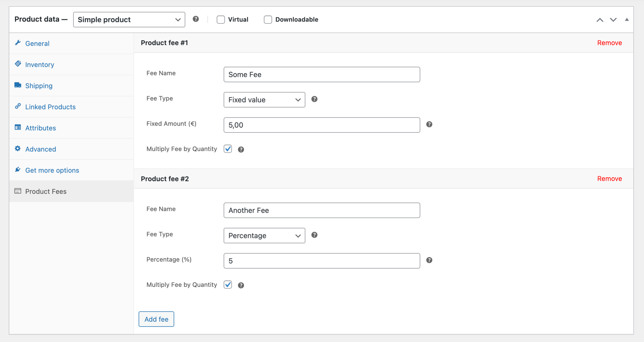Uncheck Multiply Fee by Quantity for fee #1
644x342 pixels.
point(228,149)
